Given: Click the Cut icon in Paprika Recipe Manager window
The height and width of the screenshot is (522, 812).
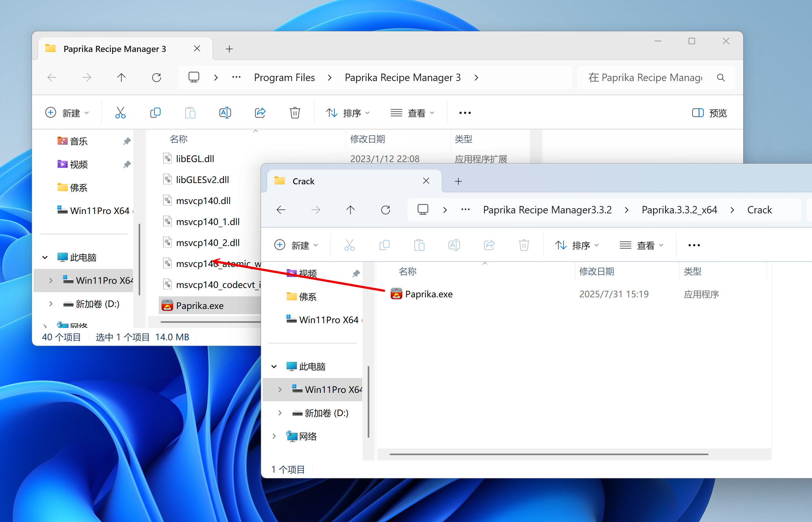Looking at the screenshot, I should 121,113.
